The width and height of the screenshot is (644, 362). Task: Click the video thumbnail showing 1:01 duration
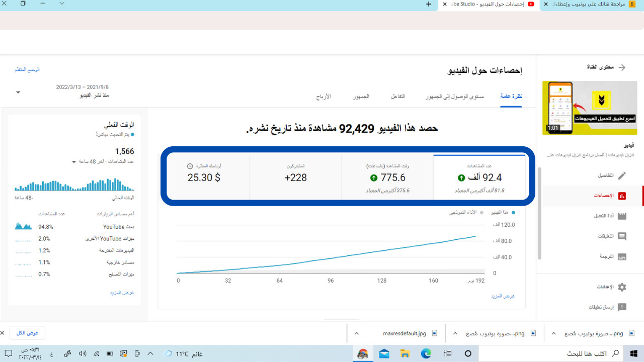pos(589,108)
